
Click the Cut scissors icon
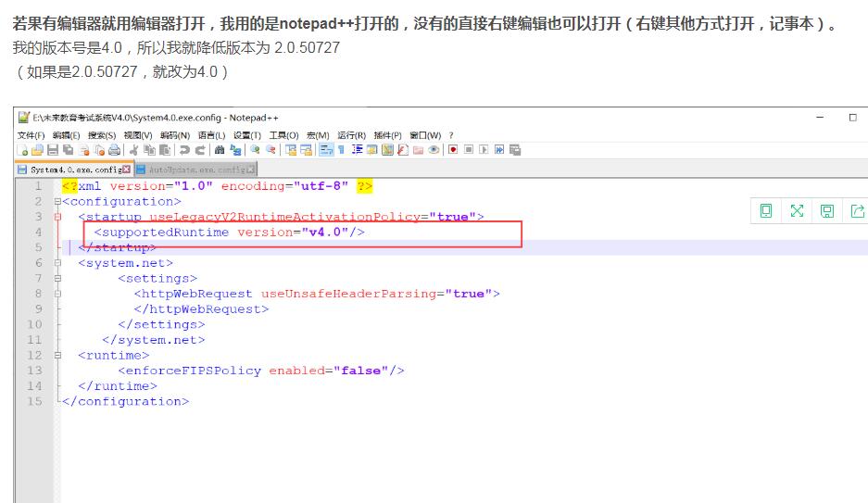tap(134, 150)
